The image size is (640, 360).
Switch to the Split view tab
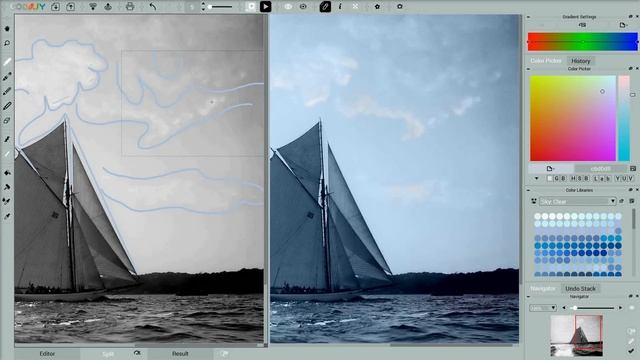pyautogui.click(x=108, y=353)
